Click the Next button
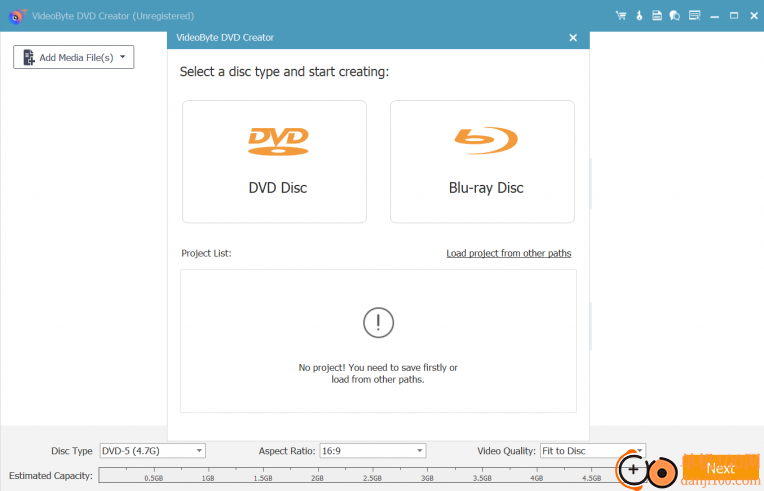 pos(721,469)
